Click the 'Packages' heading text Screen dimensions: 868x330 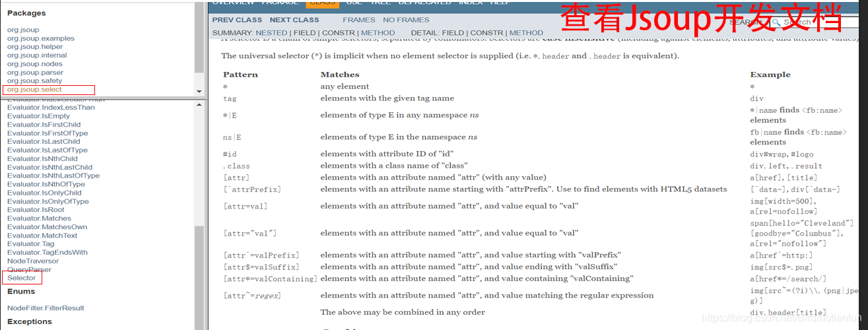(x=26, y=13)
